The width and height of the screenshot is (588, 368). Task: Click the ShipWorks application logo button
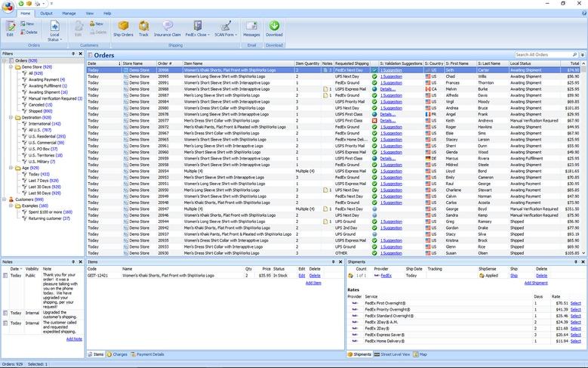(x=8, y=7)
